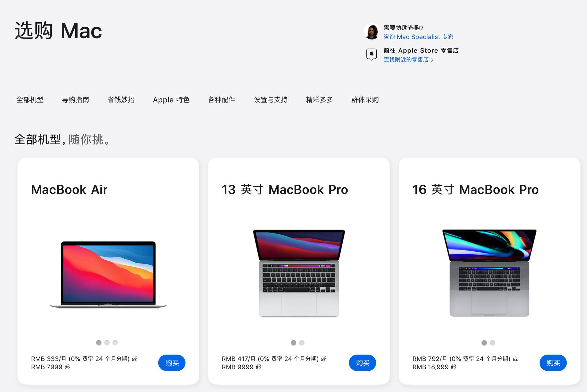Image resolution: width=587 pixels, height=392 pixels.
Task: Buy the 16 英寸 MacBook Pro
Action: pos(553,363)
